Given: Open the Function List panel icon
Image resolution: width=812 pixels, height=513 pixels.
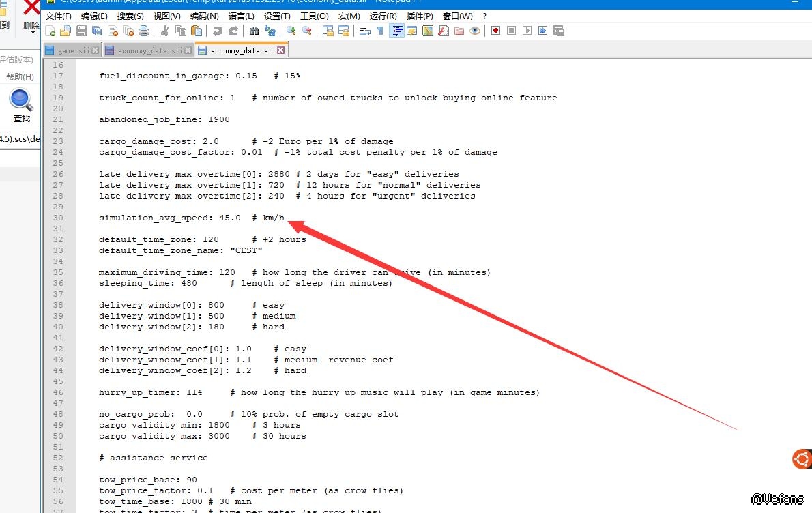Looking at the screenshot, I should [x=444, y=31].
